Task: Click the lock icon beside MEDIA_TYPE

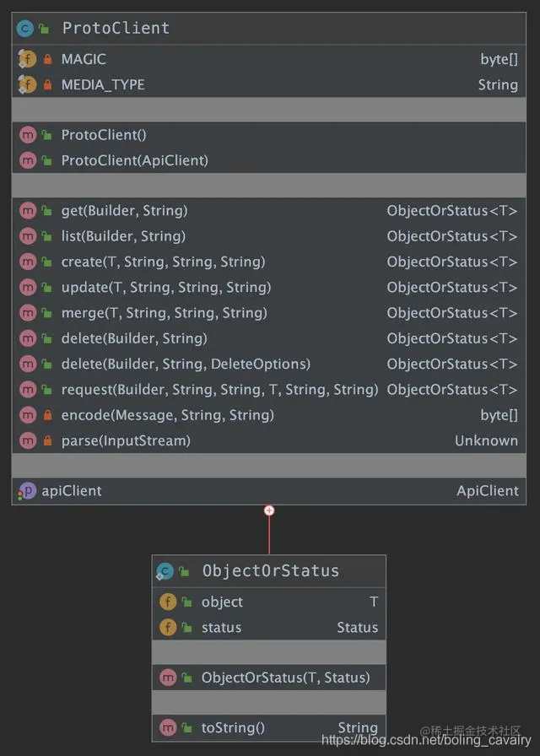Action: (x=47, y=85)
